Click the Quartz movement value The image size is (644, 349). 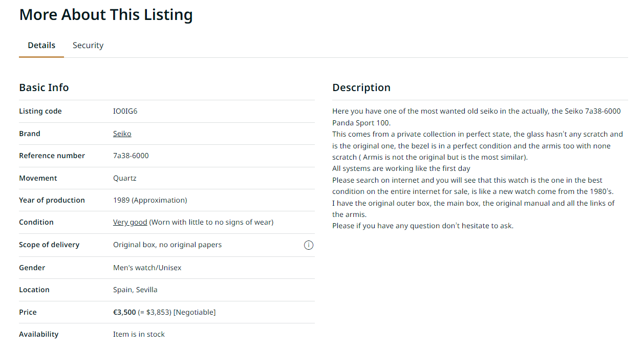(125, 178)
